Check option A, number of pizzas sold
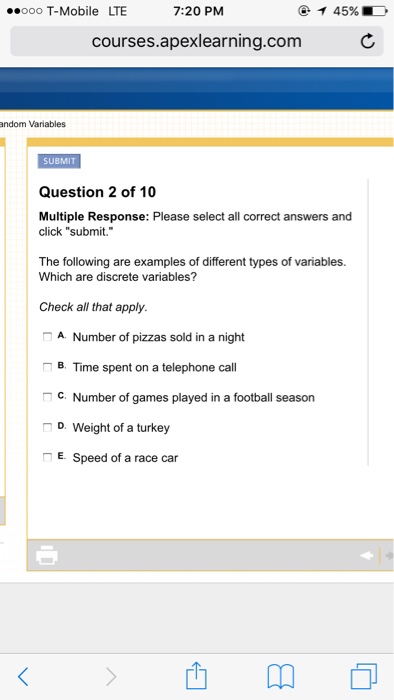Image resolution: width=394 pixels, height=700 pixels. coord(47,337)
